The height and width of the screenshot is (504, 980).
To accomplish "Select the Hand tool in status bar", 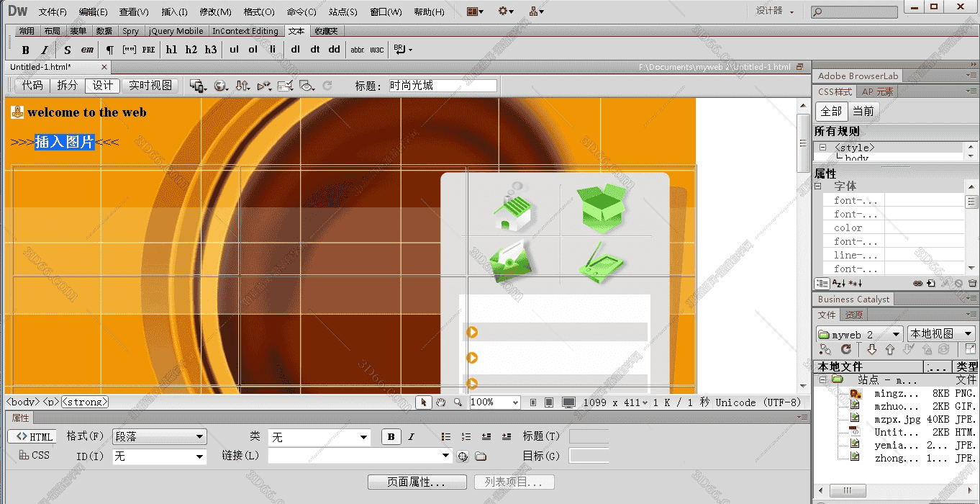I will coord(440,402).
